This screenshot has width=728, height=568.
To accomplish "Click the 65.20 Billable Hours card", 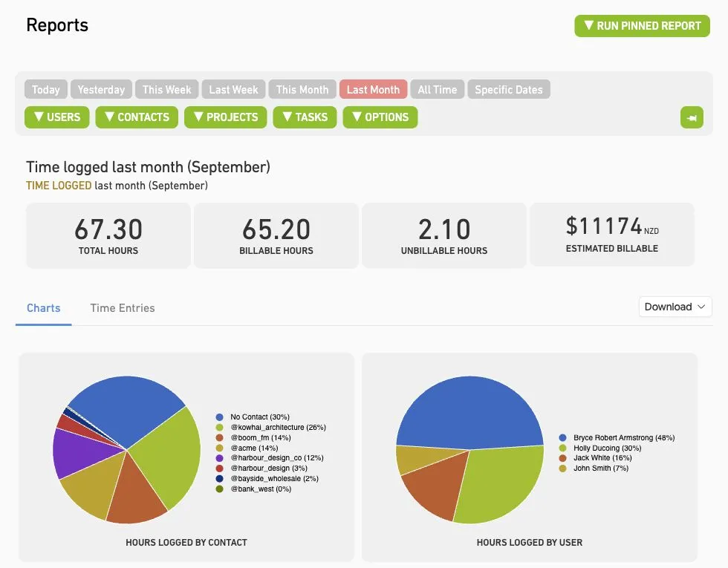I will click(276, 236).
